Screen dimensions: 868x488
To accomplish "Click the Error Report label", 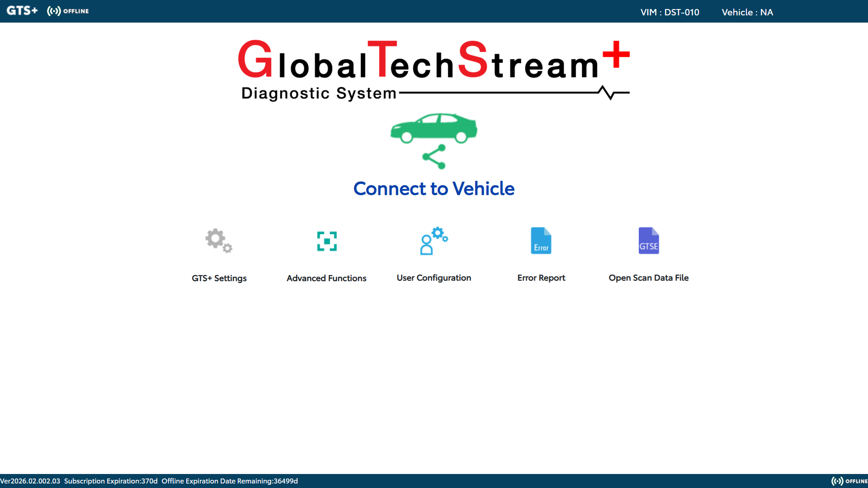I will tap(541, 278).
